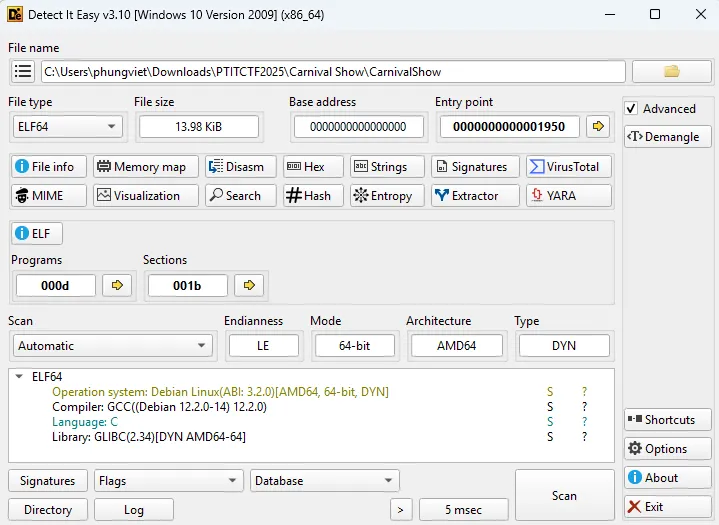Open programs list arrow button

[x=117, y=286]
